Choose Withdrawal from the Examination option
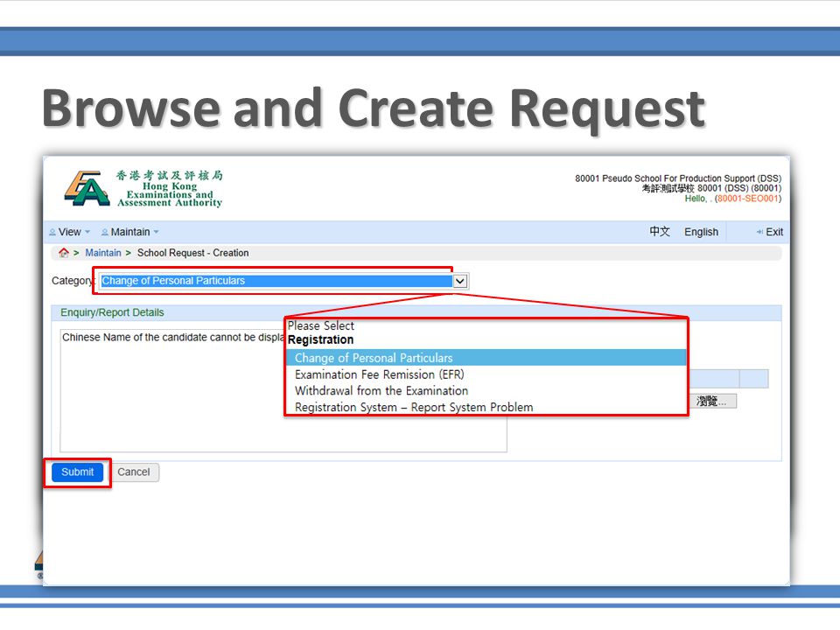The image size is (840, 630). 381,390
